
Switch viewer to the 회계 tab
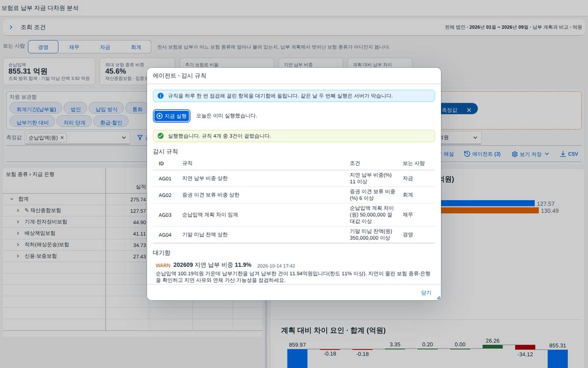coord(136,47)
